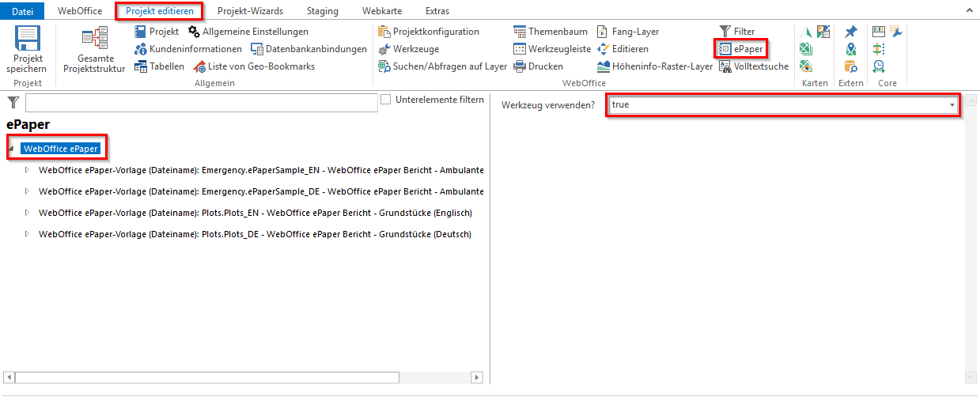Image resolution: width=980 pixels, height=397 pixels.
Task: Click the Werkzeug verwenden? label
Action: tap(548, 104)
